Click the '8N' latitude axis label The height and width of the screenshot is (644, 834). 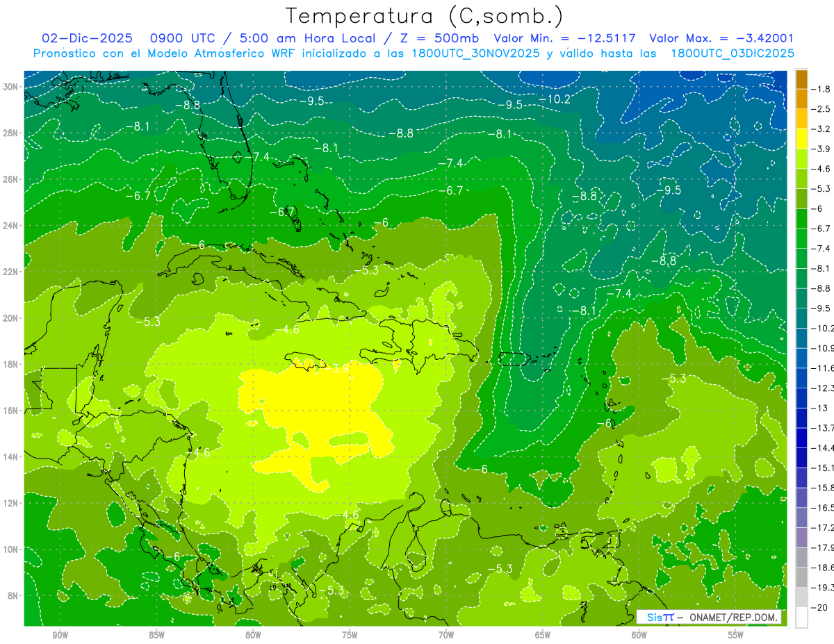pyautogui.click(x=12, y=595)
